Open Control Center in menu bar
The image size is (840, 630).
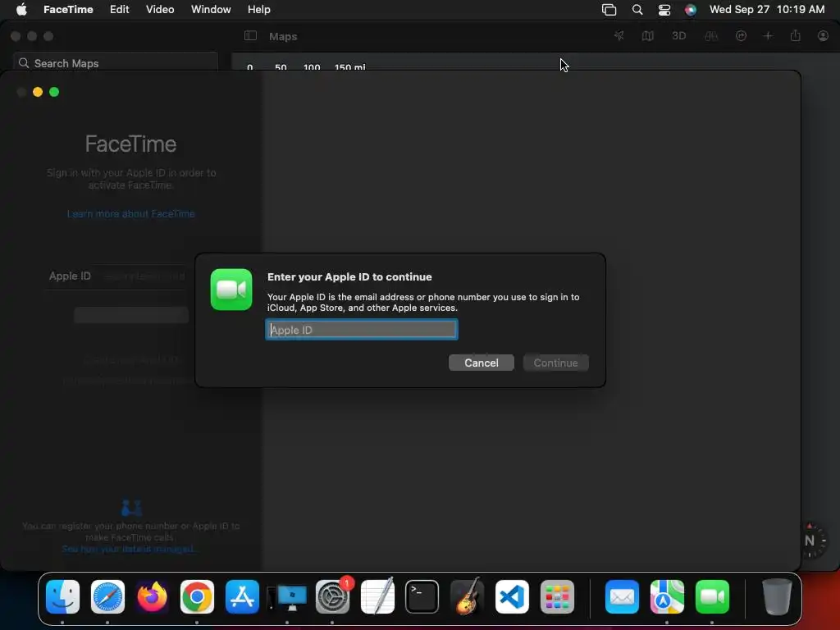[x=664, y=10]
